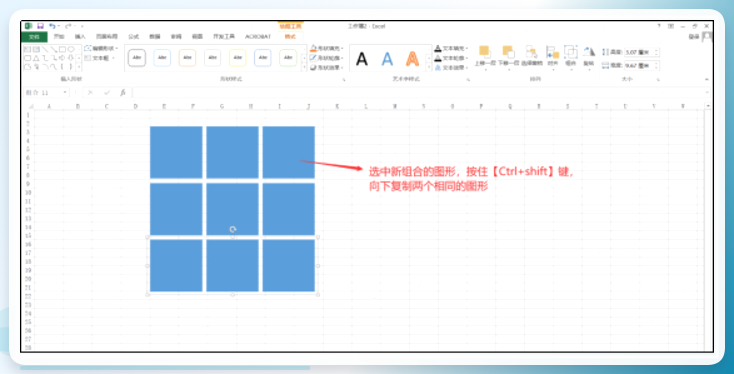Screen dimensions: 734x374
Task: Switch to the 插入 insert tab
Action: 80,37
